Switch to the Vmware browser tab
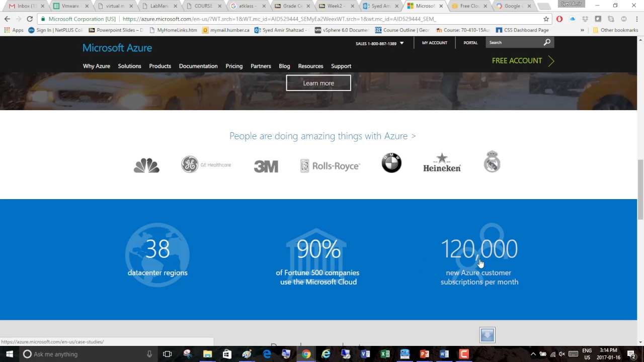Viewport: 644px width, 362px height. (x=69, y=6)
